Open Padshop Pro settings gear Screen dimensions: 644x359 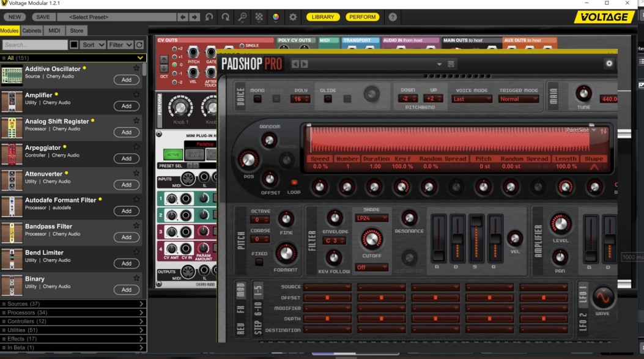609,63
